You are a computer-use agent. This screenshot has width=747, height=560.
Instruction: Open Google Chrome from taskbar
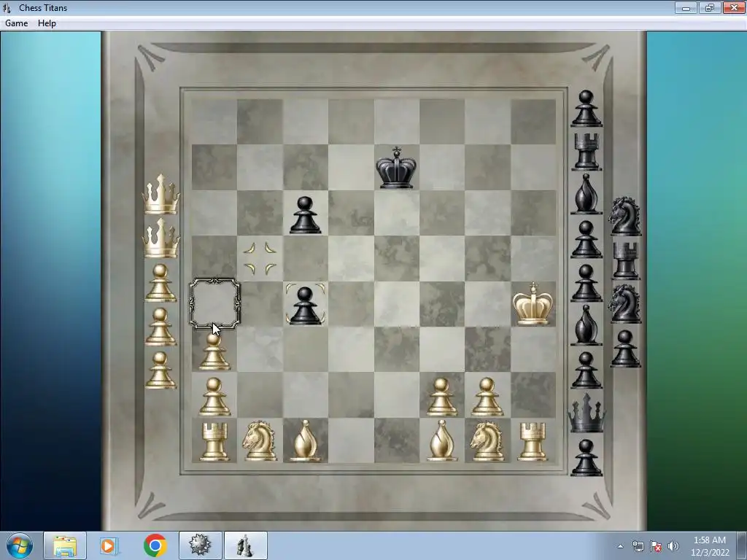(x=155, y=545)
